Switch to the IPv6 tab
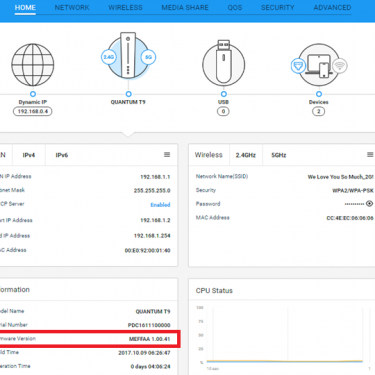 pyautogui.click(x=62, y=155)
